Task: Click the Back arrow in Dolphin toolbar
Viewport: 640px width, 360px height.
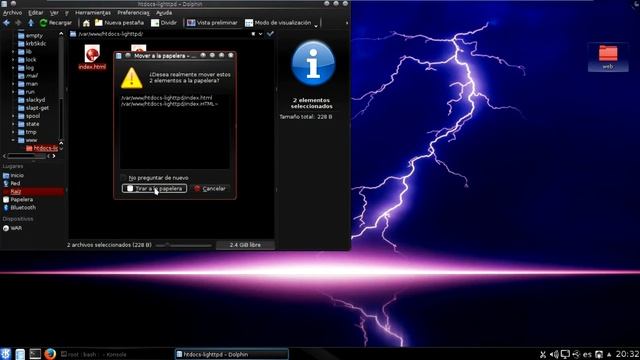Action: pos(7,23)
